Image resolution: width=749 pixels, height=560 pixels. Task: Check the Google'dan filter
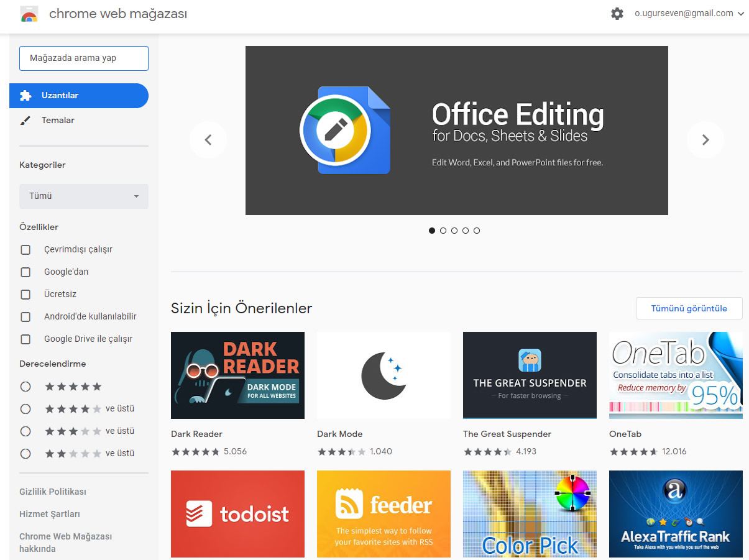pos(25,272)
